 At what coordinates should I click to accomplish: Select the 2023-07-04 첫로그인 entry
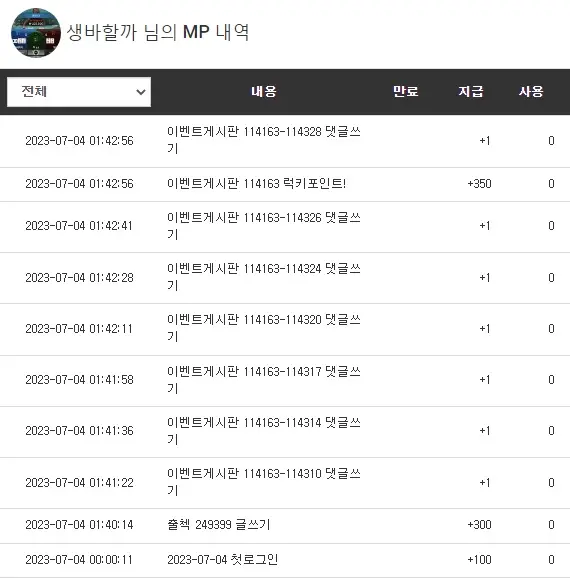(223, 560)
